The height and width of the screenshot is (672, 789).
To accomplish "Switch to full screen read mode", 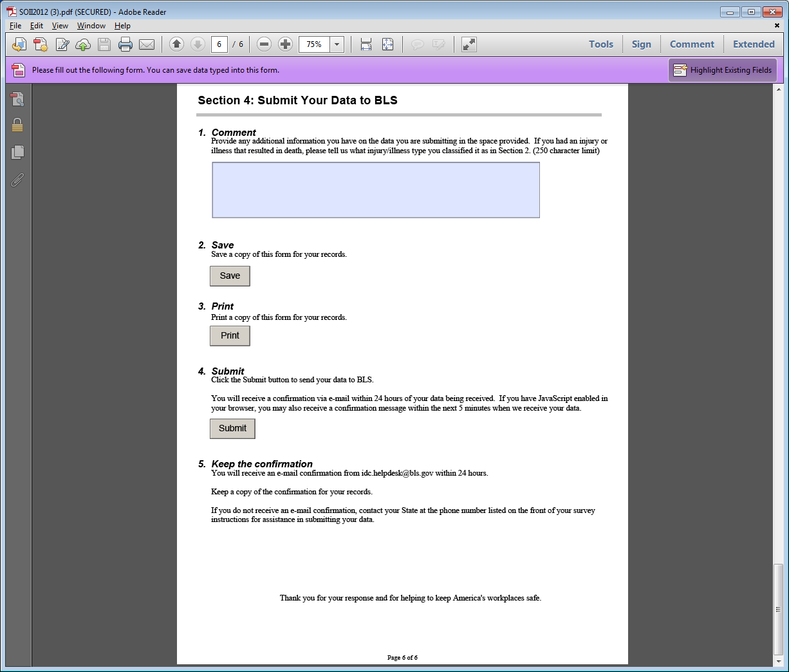I will pos(469,44).
